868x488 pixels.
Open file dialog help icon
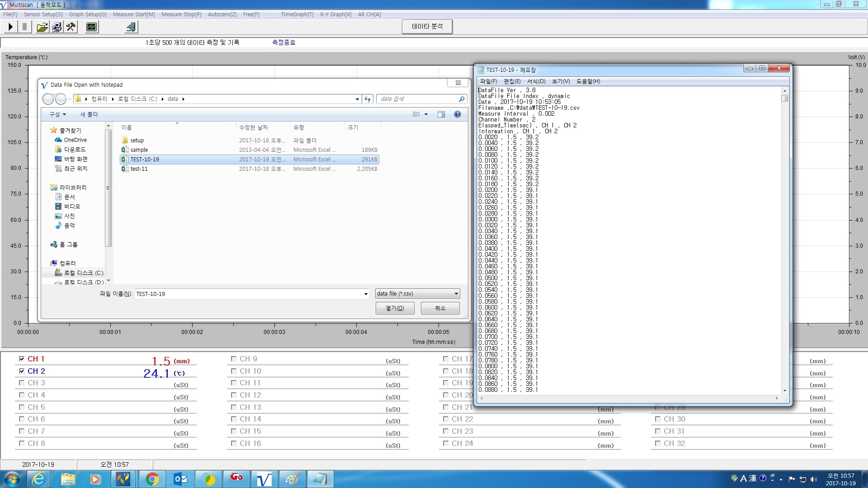coord(458,114)
